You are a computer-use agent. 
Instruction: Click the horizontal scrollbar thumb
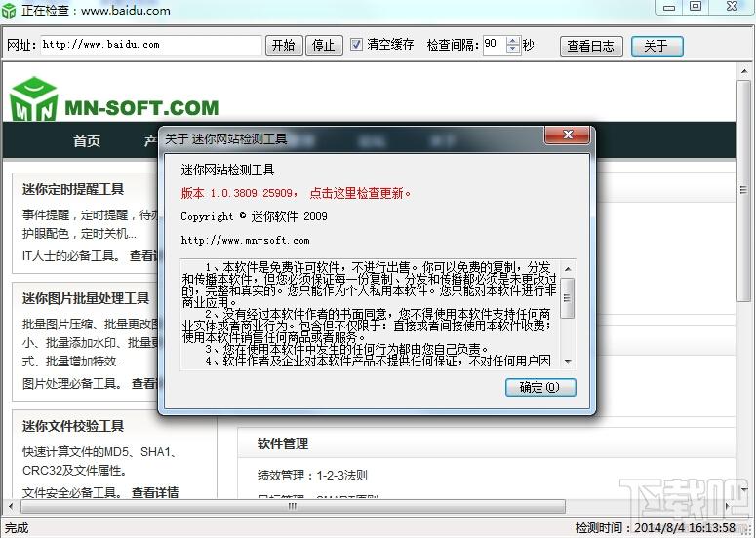coord(294,506)
